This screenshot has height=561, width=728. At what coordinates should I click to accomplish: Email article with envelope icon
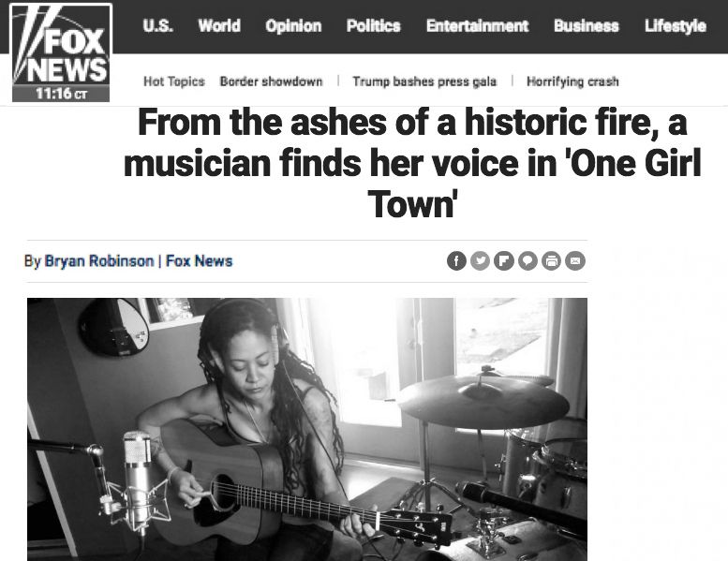pos(574,260)
